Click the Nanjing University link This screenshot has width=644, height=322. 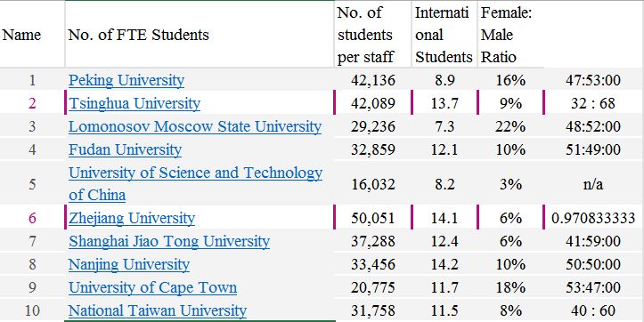(x=129, y=264)
